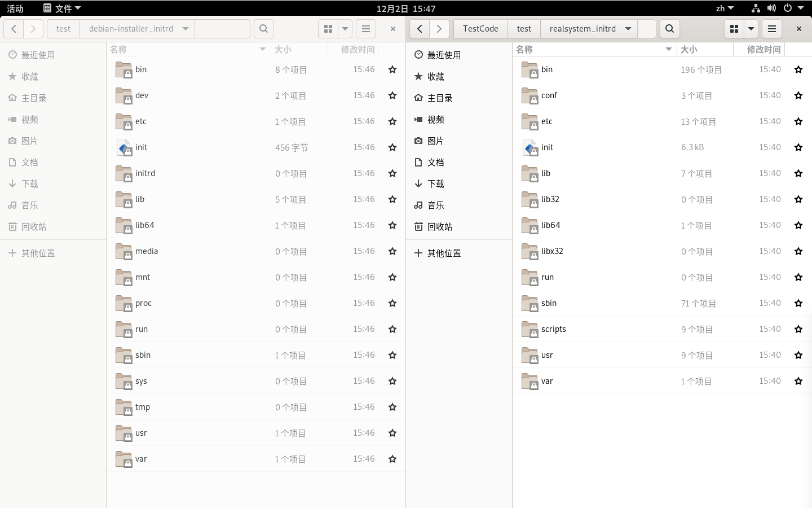The height and width of the screenshot is (508, 812).
Task: Star the tmp folder in left window
Action: tap(392, 407)
